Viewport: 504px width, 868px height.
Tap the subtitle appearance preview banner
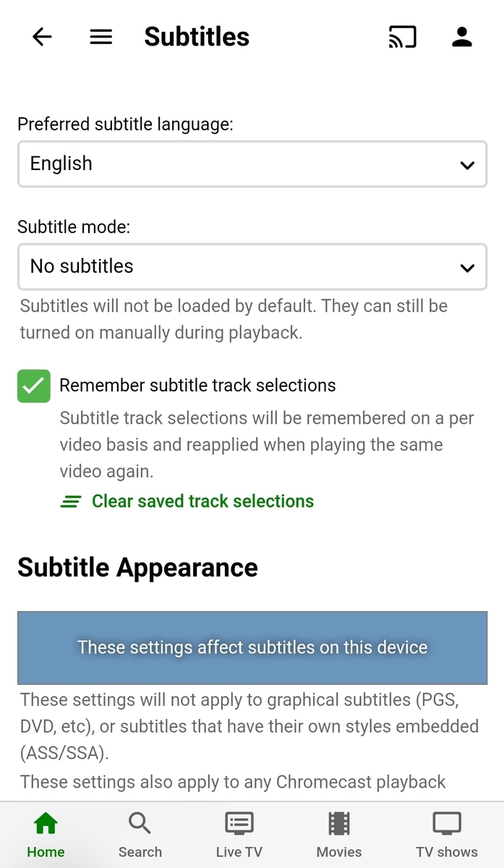click(x=252, y=647)
